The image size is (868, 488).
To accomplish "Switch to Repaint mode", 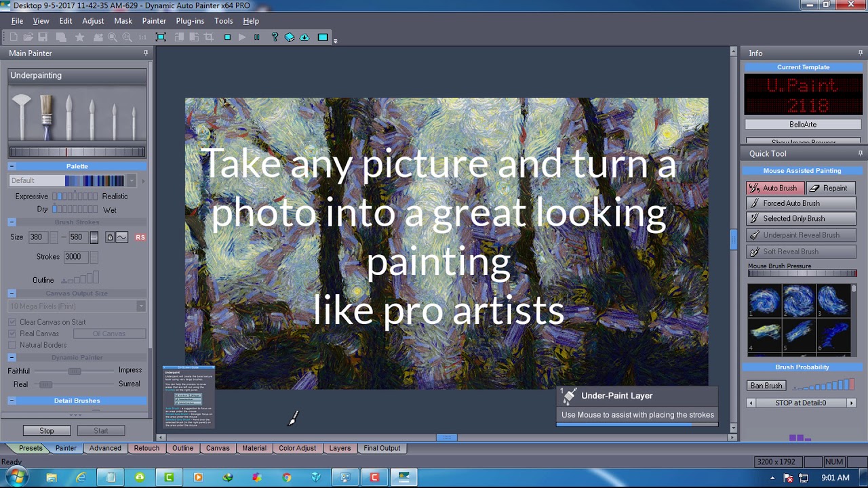I will click(831, 188).
